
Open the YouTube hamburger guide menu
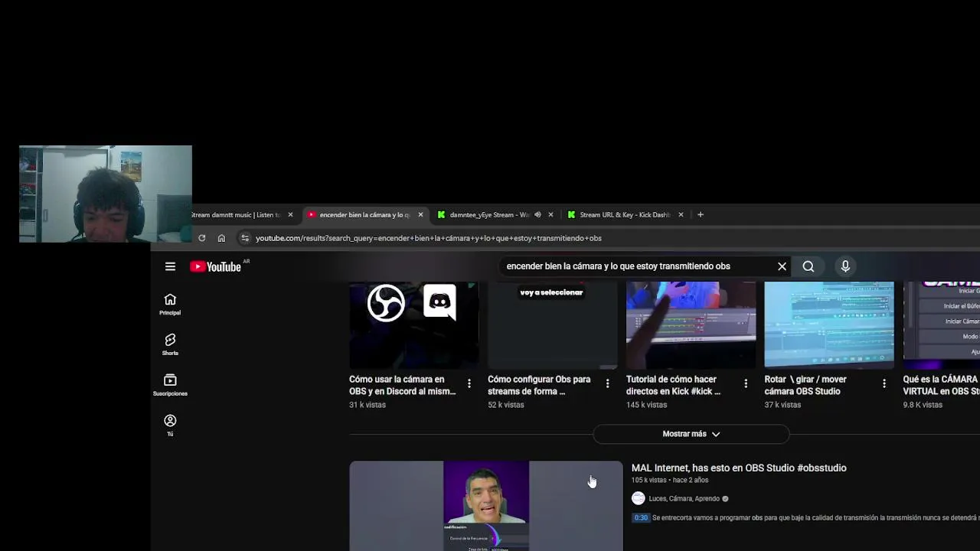170,266
